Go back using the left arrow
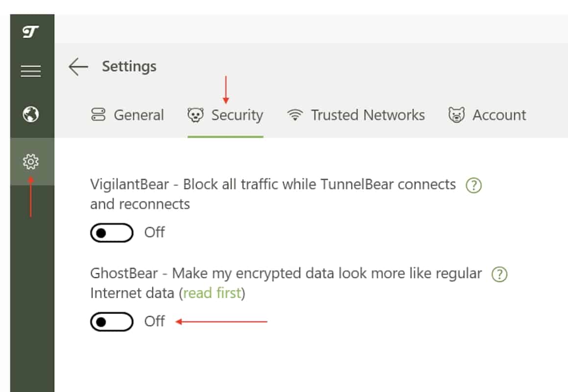The height and width of the screenshot is (392, 568). [78, 67]
